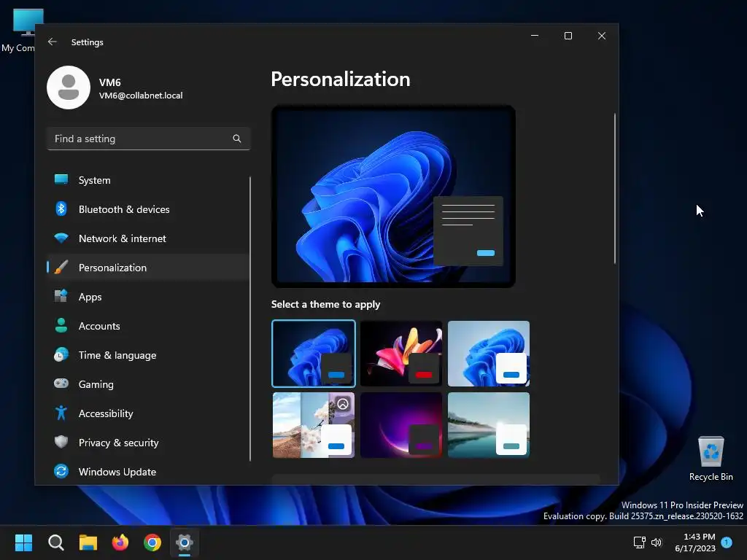
Task: Minimize the Settings window
Action: [x=535, y=36]
